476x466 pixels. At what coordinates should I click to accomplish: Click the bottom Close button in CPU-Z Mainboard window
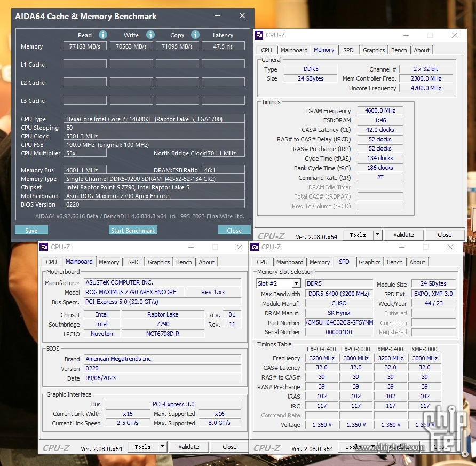tap(229, 447)
